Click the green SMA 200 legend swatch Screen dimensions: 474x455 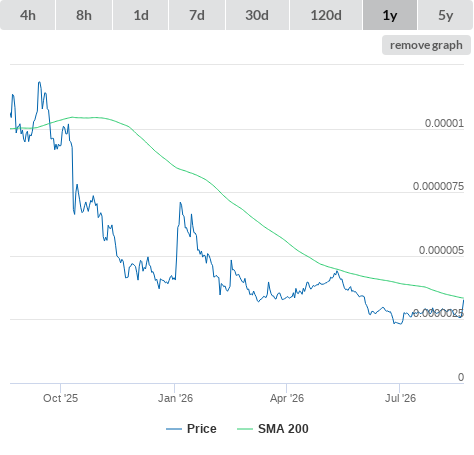click(x=245, y=429)
